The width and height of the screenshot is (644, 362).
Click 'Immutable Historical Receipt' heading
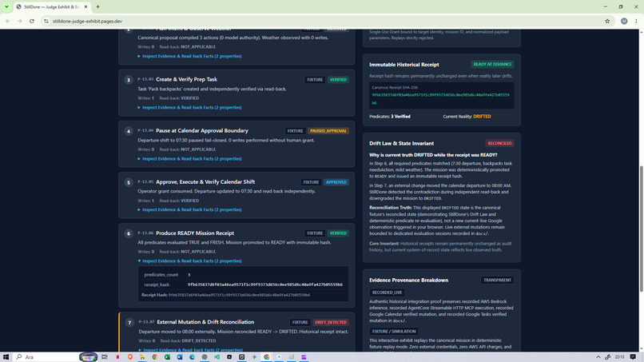click(403, 65)
